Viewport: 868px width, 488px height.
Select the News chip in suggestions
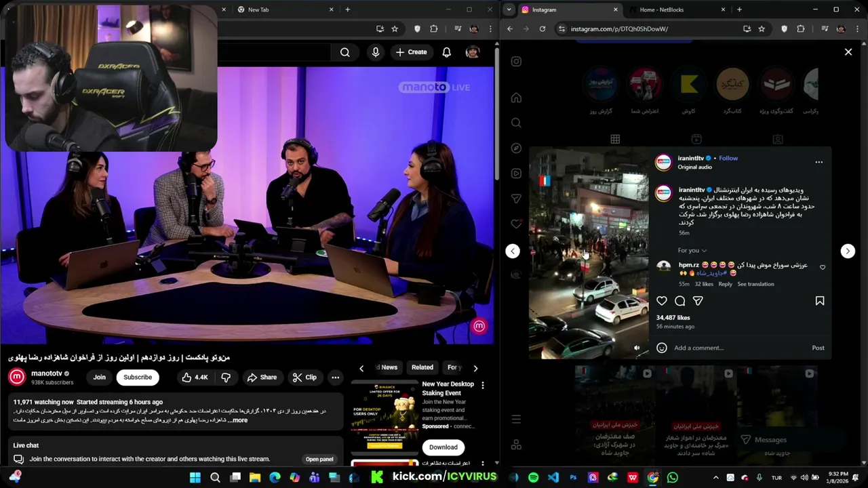(x=389, y=367)
